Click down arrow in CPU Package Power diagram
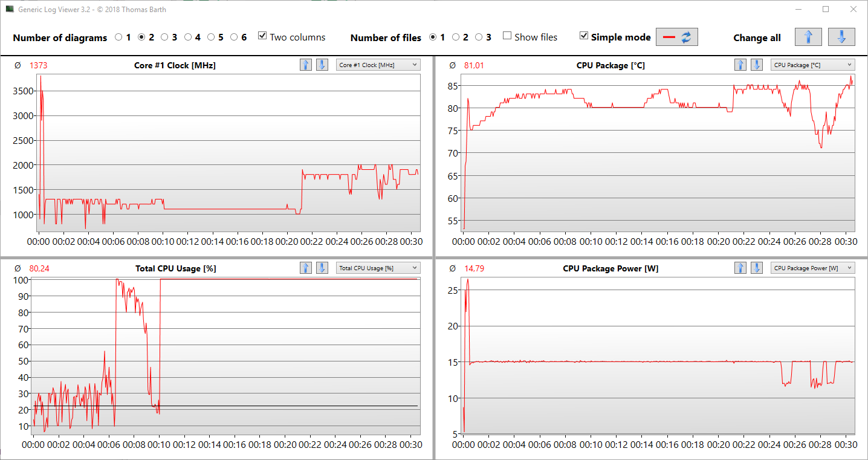Viewport: 868px width, 460px height. [x=757, y=268]
